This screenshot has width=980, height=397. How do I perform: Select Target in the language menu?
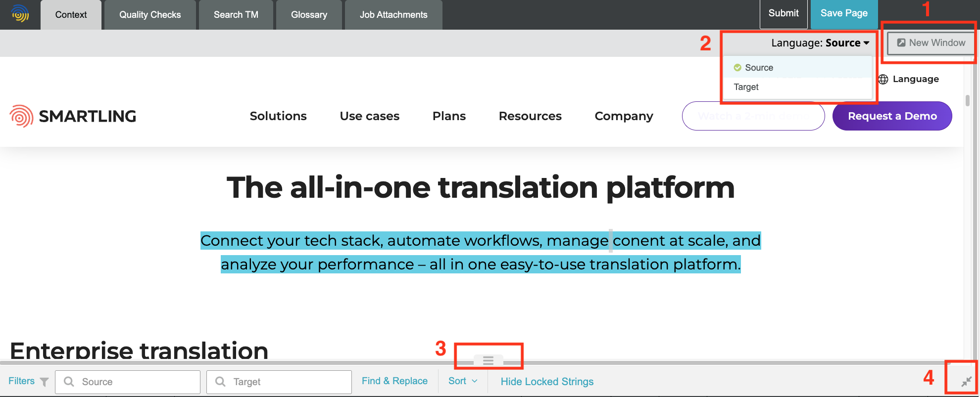797,87
